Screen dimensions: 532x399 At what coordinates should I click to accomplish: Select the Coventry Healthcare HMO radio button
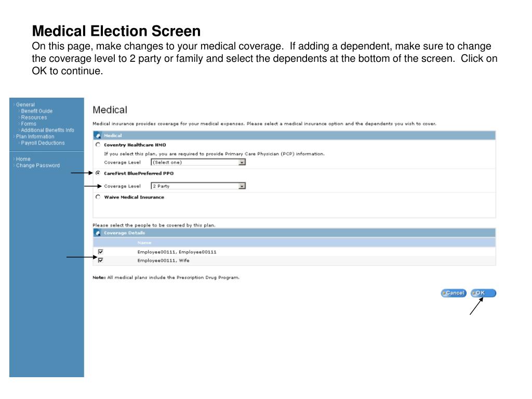[x=98, y=144]
